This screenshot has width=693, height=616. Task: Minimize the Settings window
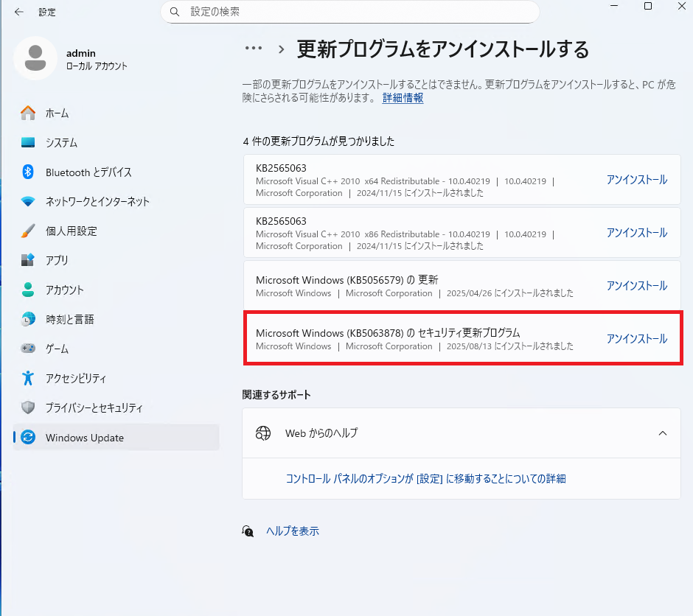[x=614, y=6]
